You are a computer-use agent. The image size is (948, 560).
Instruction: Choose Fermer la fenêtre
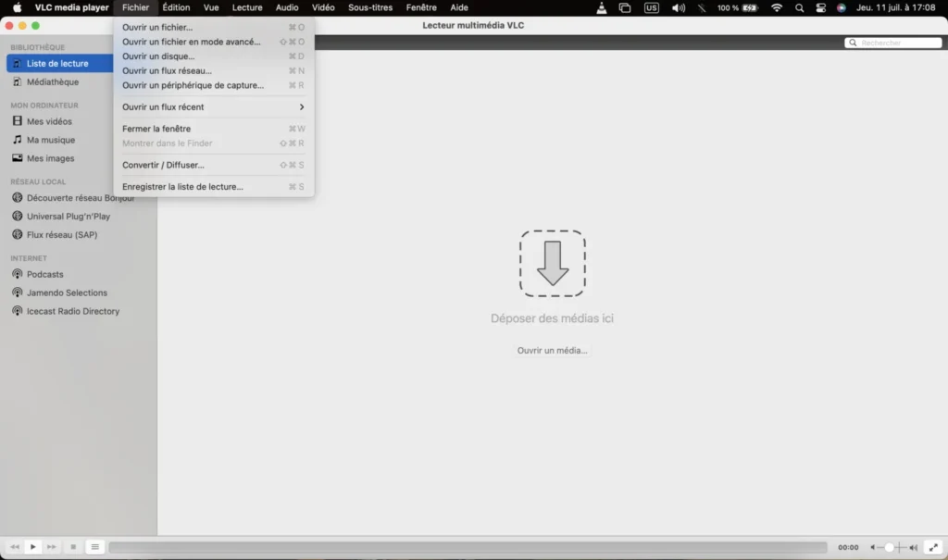(x=214, y=129)
